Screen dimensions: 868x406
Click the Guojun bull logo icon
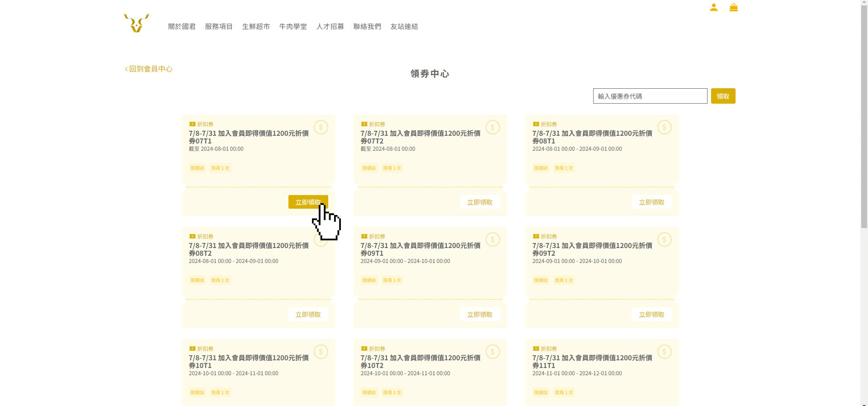point(136,24)
